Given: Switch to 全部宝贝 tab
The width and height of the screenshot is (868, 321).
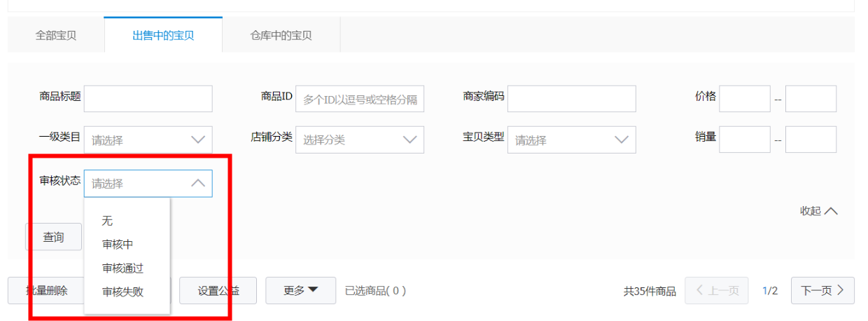Looking at the screenshot, I should point(56,35).
